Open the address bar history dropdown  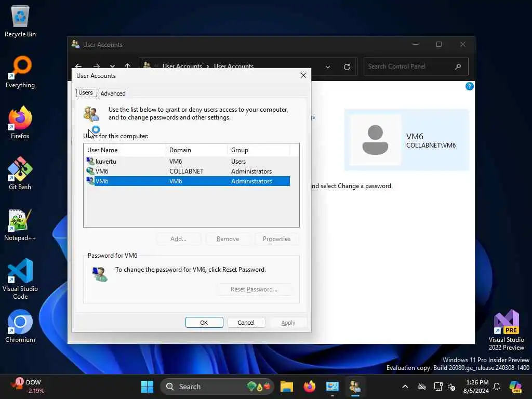[x=328, y=67]
